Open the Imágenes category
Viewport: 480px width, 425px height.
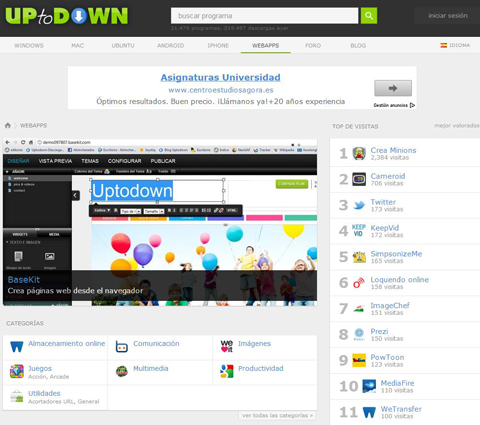pos(254,343)
